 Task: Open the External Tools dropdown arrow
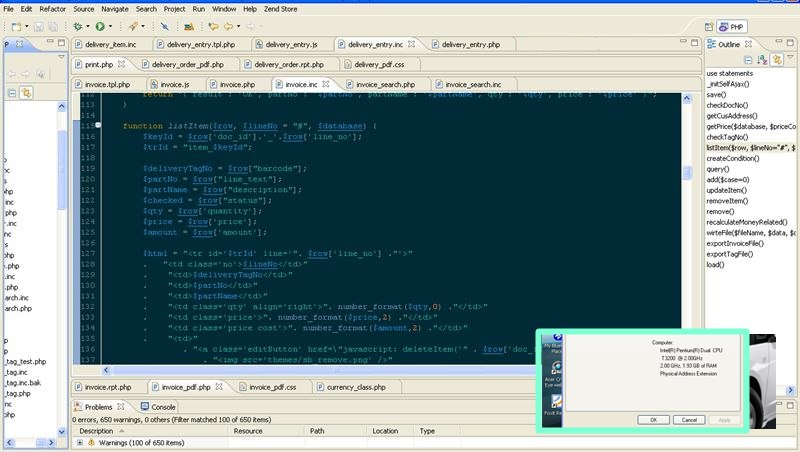click(x=143, y=27)
